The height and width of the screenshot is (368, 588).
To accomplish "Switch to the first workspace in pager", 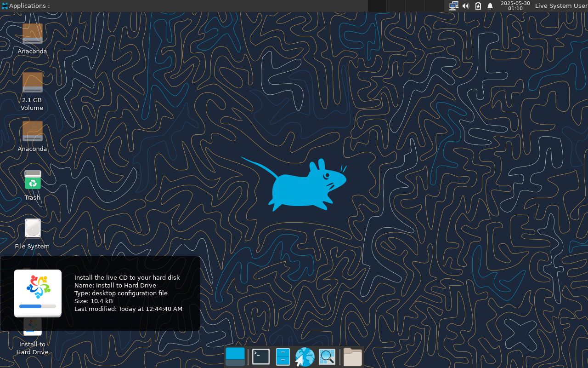I will point(377,6).
